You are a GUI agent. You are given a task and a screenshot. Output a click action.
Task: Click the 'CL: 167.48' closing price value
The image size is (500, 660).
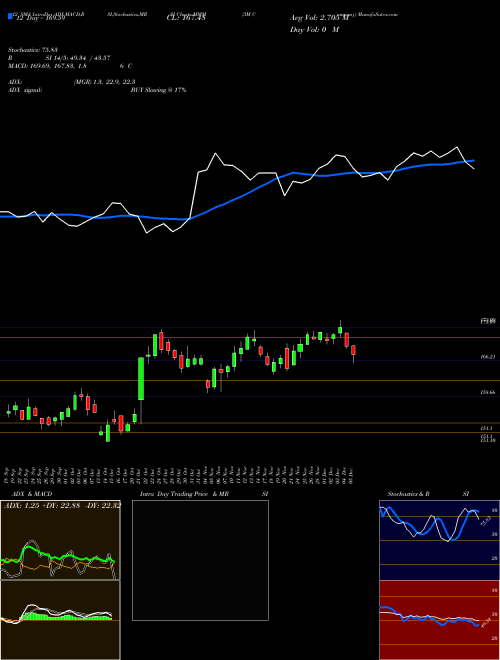(x=185, y=18)
